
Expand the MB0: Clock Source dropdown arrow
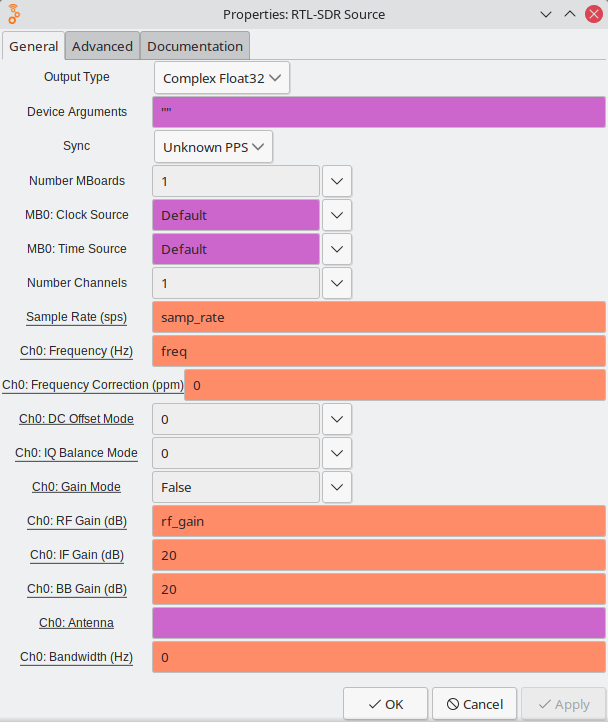click(x=338, y=215)
